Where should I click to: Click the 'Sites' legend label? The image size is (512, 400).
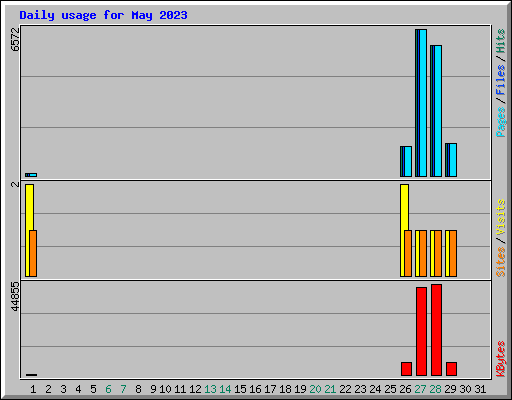(500, 262)
